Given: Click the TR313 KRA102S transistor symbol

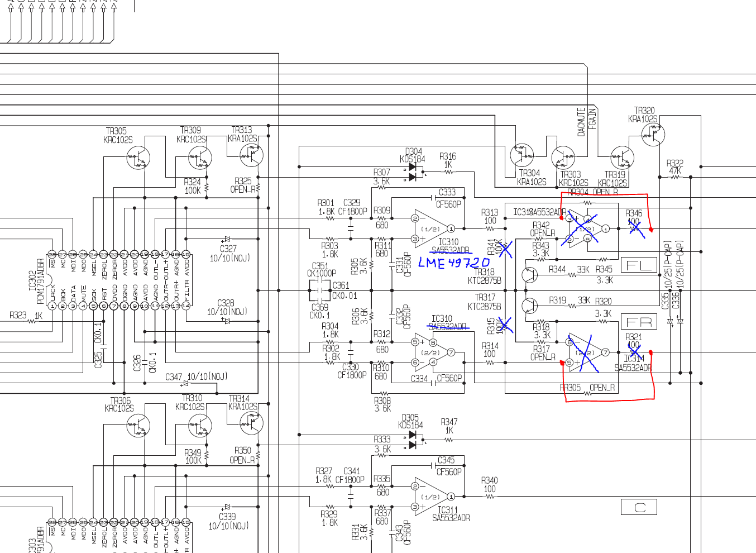Looking at the screenshot, I should [x=251, y=155].
